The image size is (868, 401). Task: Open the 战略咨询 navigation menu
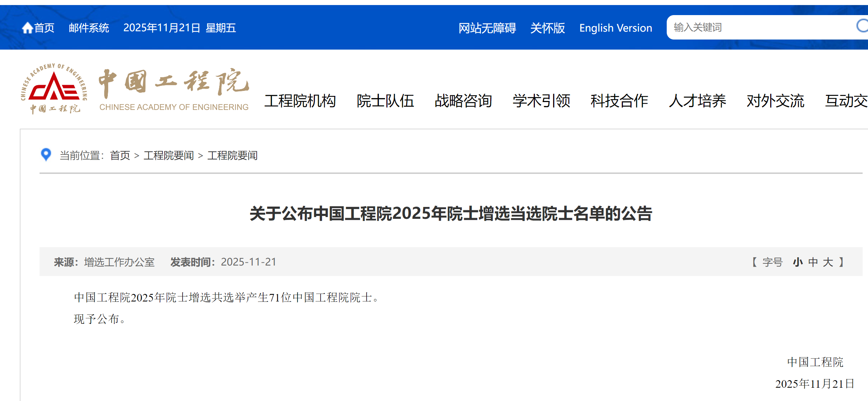(x=463, y=101)
